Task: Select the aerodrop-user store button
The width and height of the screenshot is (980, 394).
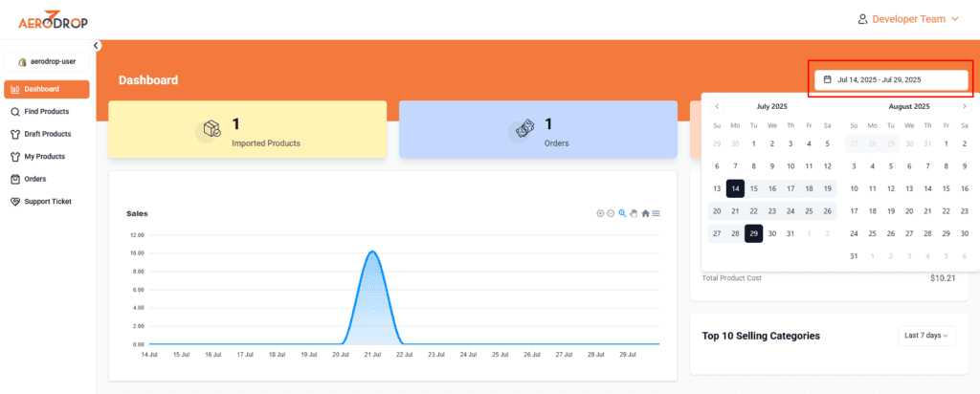Action: pyautogui.click(x=47, y=61)
